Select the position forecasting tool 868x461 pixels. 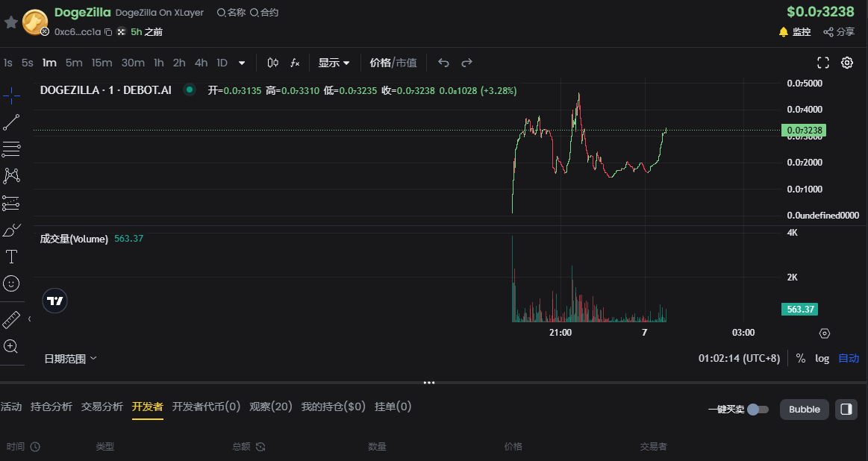coord(12,203)
